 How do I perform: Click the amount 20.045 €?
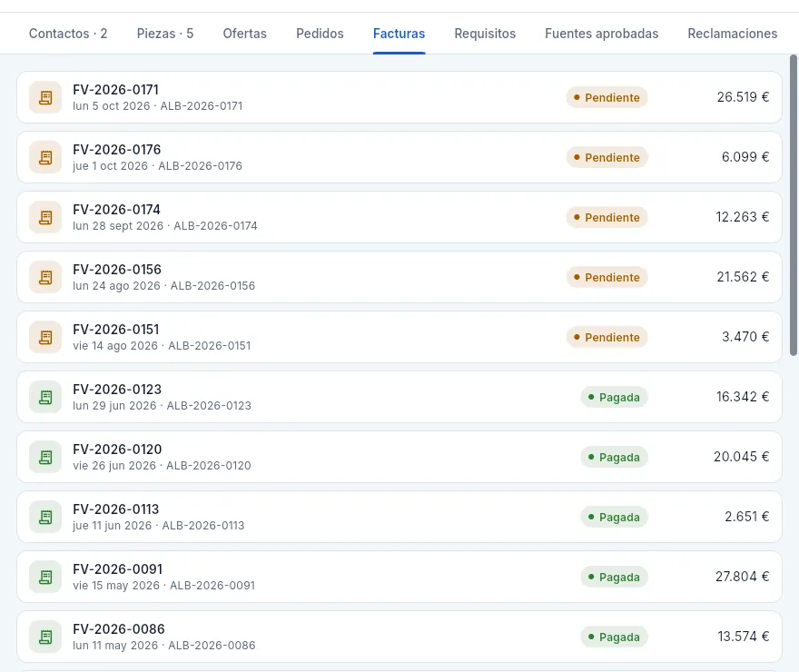[742, 457]
